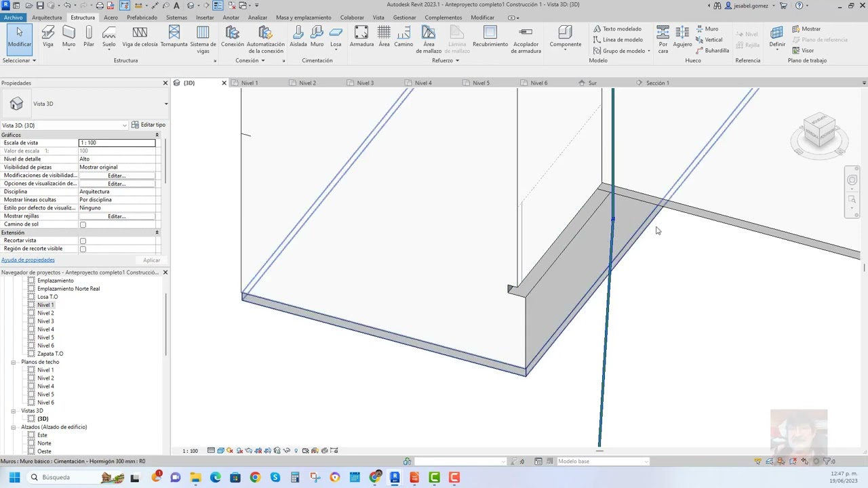Pick the Suelo floor tool
The width and height of the screenshot is (868, 488).
[109, 37]
